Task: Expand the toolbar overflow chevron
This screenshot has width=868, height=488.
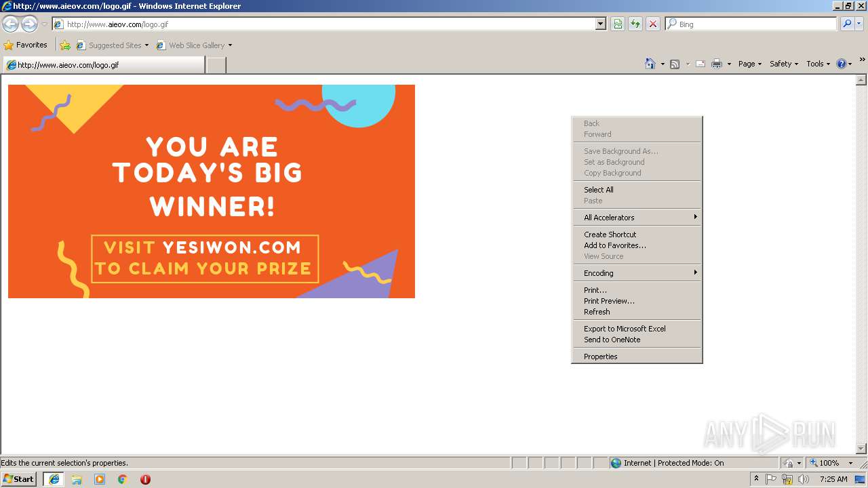Action: (863, 60)
